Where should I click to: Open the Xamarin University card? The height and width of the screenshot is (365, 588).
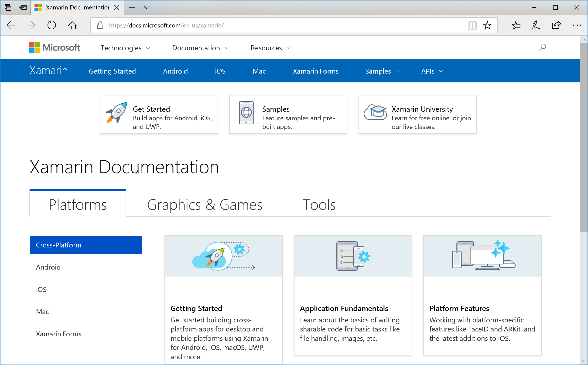tap(417, 115)
